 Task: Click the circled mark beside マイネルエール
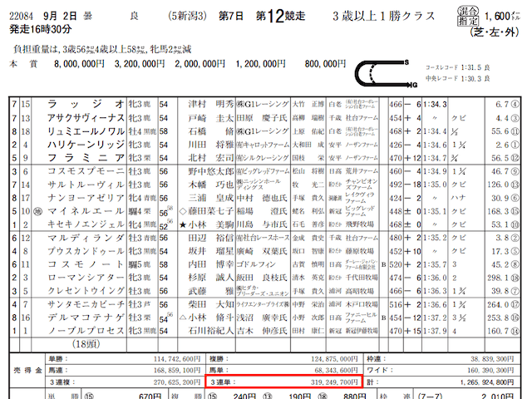(38, 212)
